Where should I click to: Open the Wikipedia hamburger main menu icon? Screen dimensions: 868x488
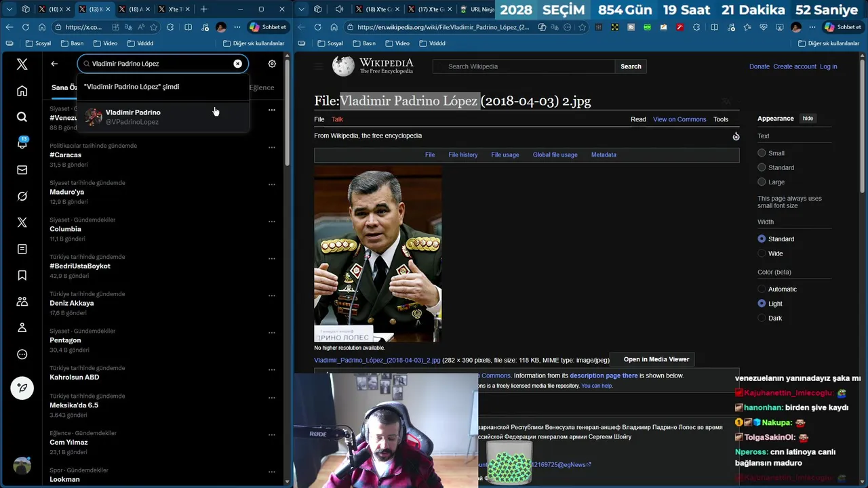point(318,66)
